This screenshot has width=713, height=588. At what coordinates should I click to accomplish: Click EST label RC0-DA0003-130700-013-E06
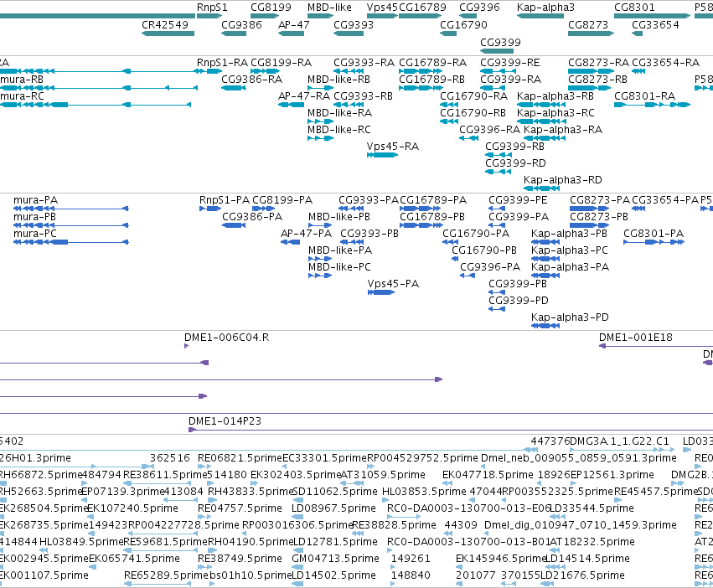468,508
